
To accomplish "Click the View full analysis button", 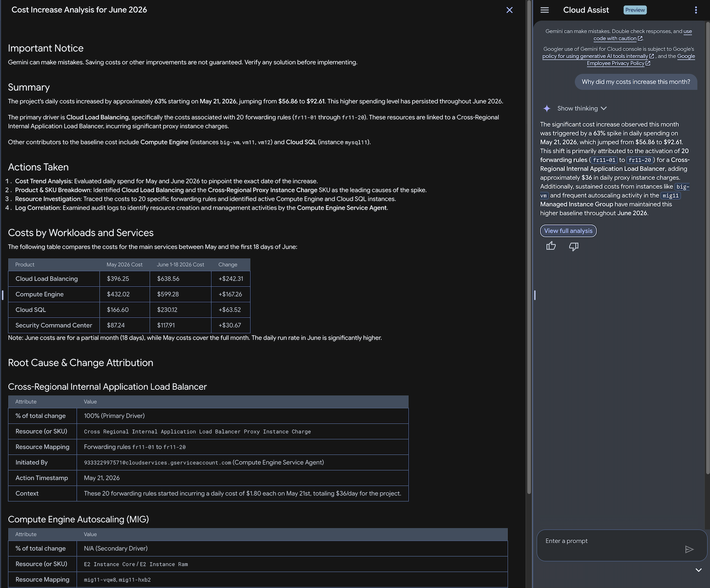I will point(568,231).
